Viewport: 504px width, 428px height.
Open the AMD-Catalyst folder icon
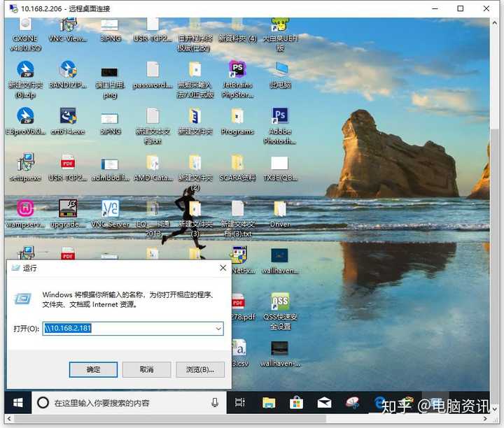[x=153, y=167]
